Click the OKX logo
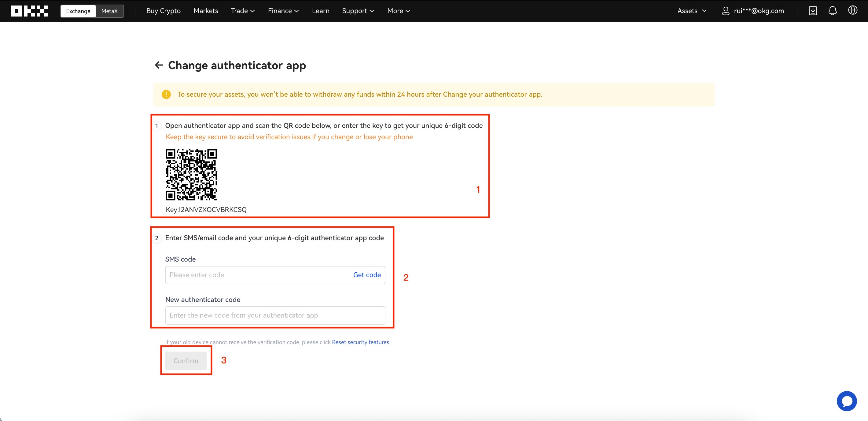Screen dimensions: 868x421 (29, 11)
